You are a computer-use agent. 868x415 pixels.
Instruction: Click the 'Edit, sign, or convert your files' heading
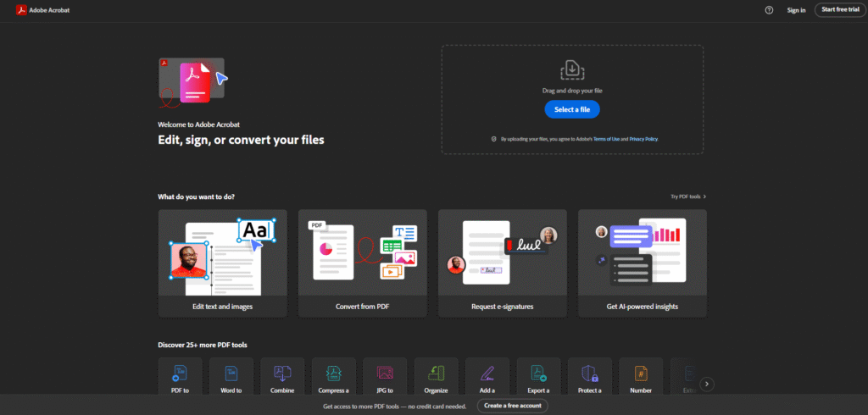(x=241, y=140)
